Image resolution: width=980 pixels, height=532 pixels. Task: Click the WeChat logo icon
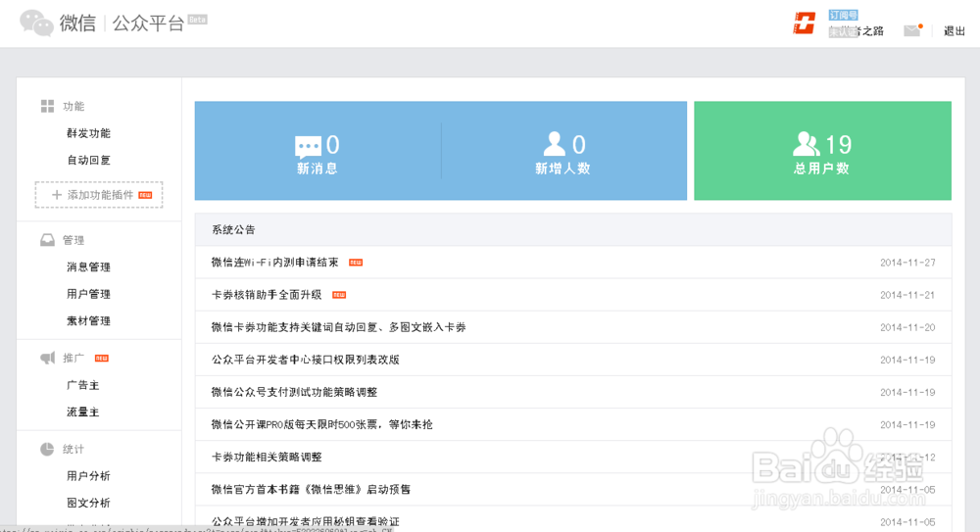coord(36,24)
